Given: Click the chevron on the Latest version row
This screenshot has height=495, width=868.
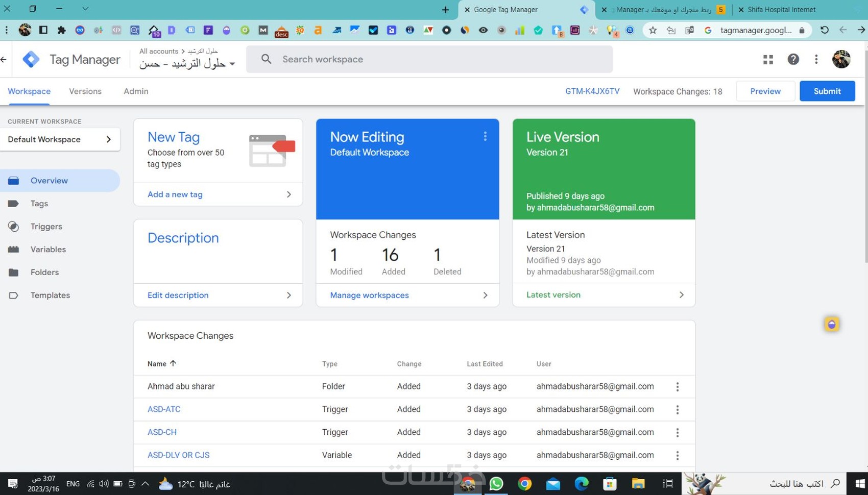Looking at the screenshot, I should pyautogui.click(x=682, y=294).
